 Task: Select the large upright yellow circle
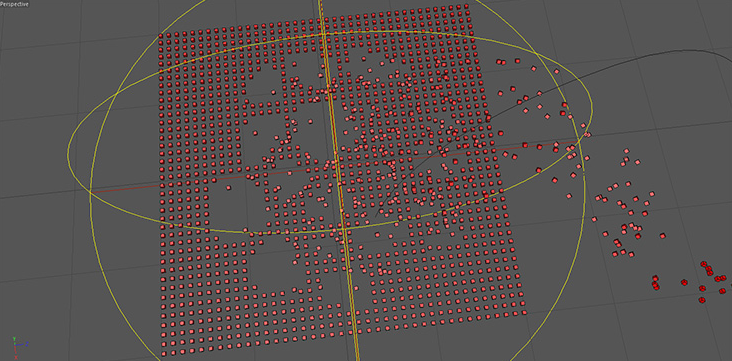pos(338,180)
